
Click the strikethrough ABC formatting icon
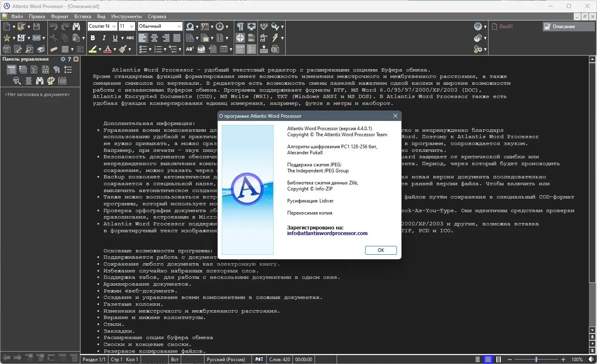[130, 38]
